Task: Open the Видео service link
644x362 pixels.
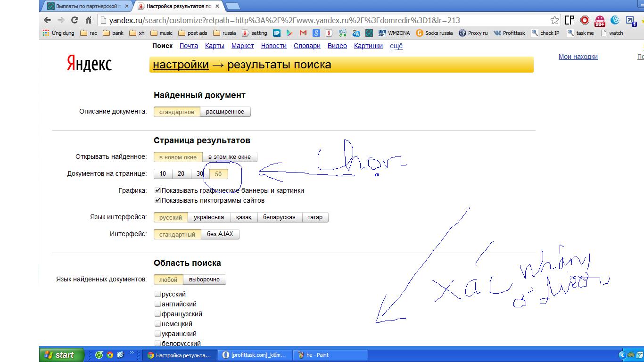Action: (x=337, y=46)
